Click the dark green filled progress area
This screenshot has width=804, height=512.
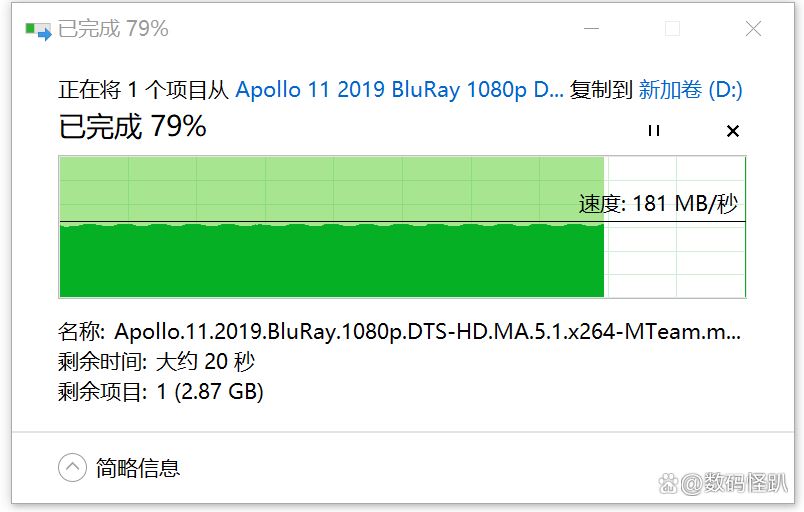pos(330,262)
